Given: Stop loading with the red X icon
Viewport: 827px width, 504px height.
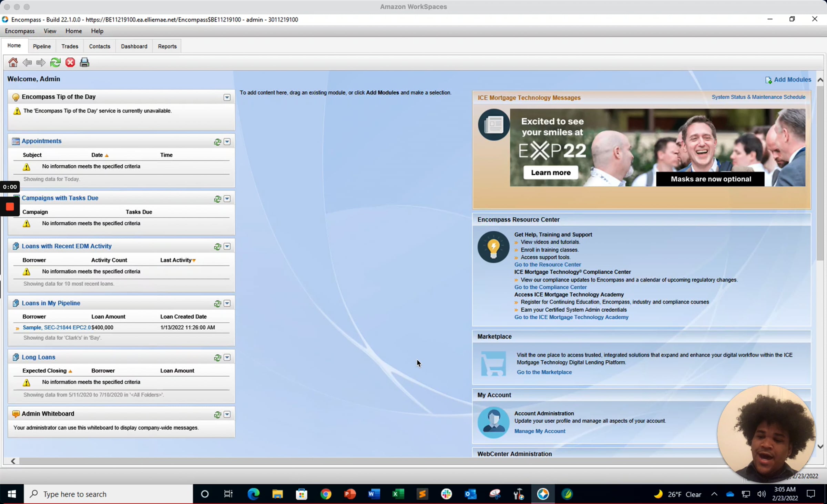Looking at the screenshot, I should (x=70, y=62).
